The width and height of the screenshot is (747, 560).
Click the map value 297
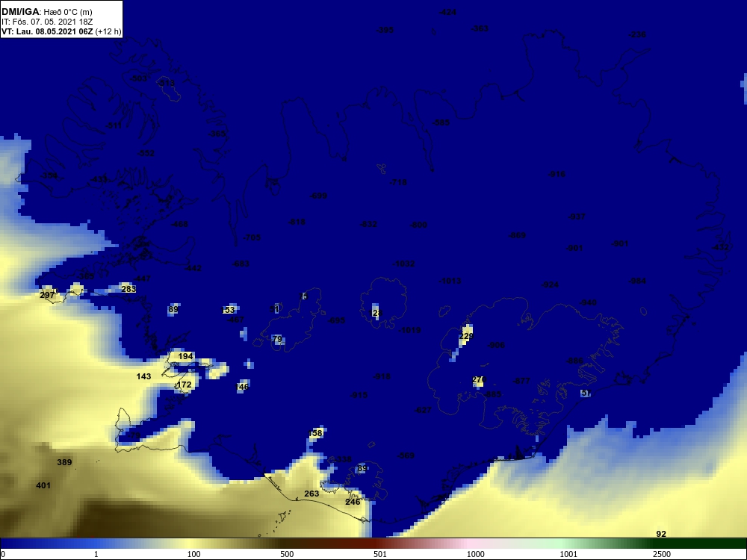point(47,295)
